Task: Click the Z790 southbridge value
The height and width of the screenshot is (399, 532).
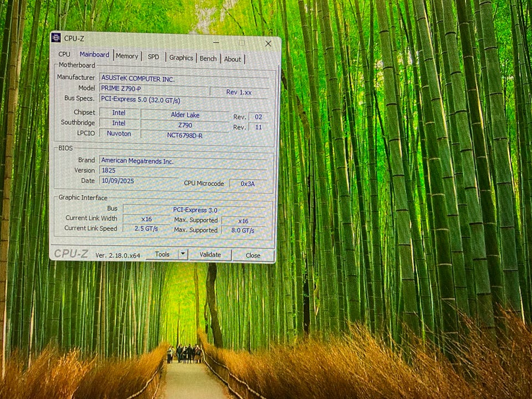Action: coord(185,125)
